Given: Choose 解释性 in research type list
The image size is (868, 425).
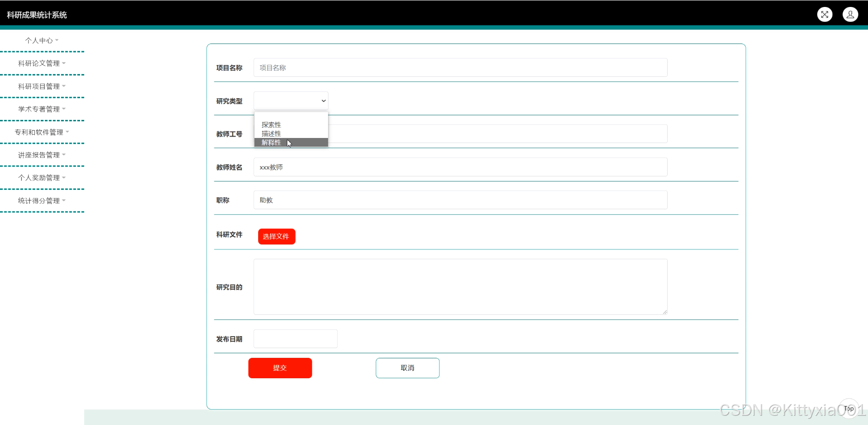Looking at the screenshot, I should [271, 142].
